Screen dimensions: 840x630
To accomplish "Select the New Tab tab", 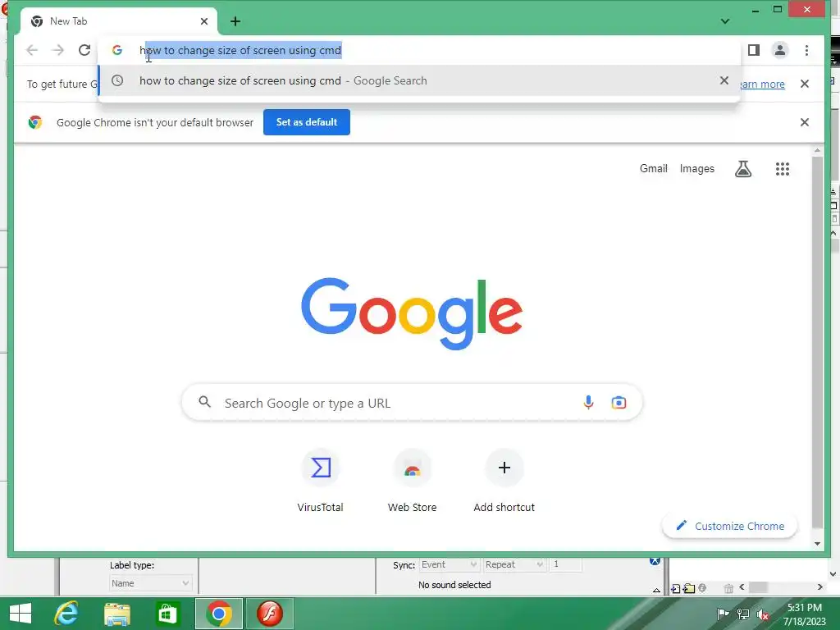I will [x=119, y=21].
